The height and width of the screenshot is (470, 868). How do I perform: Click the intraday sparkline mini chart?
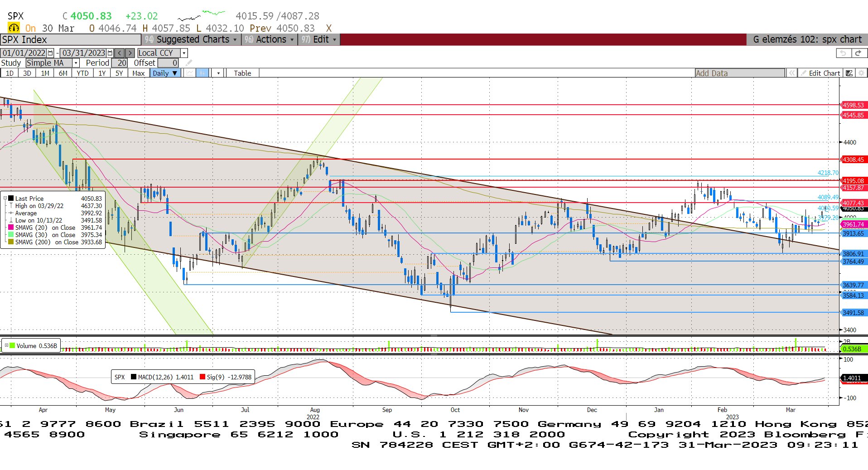pos(202,15)
